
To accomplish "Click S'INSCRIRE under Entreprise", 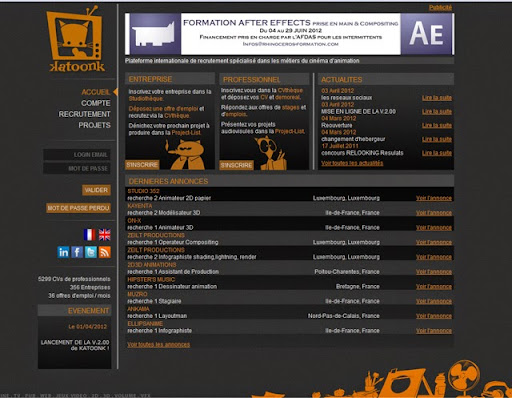I will click(x=142, y=165).
